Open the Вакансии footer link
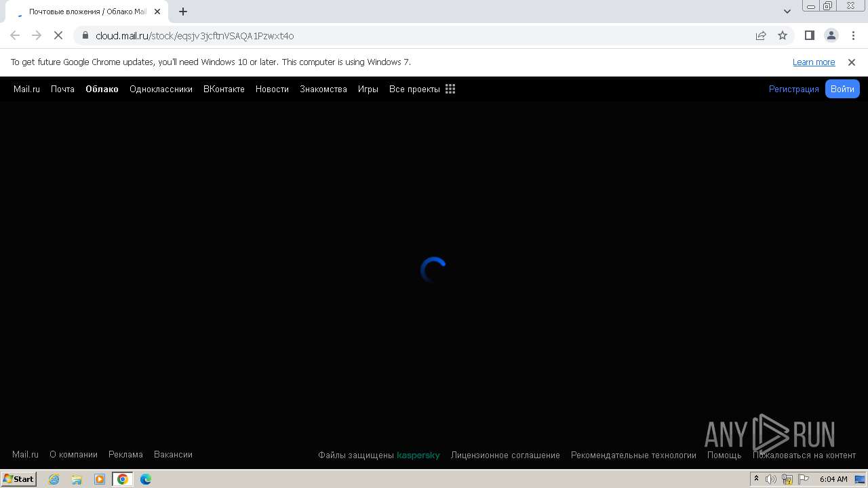 tap(173, 454)
